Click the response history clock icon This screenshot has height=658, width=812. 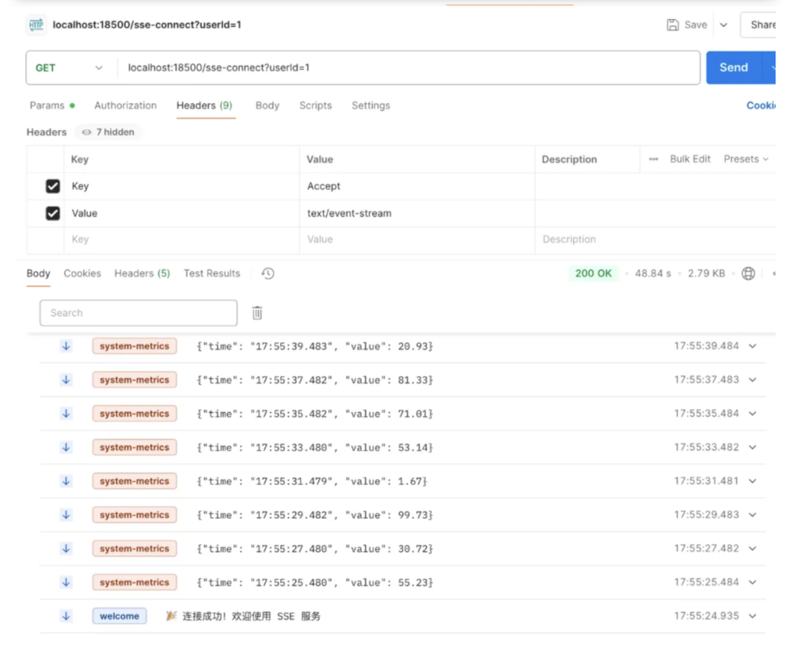click(268, 274)
